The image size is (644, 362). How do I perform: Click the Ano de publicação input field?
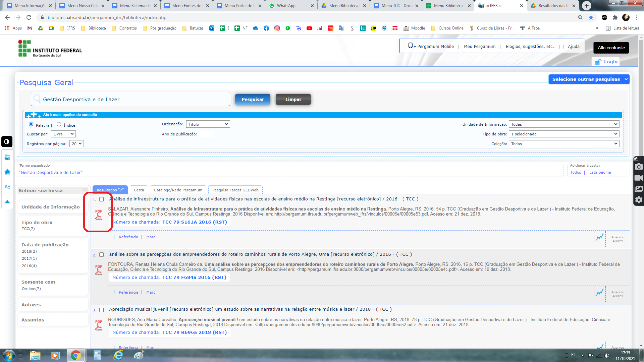point(207,134)
